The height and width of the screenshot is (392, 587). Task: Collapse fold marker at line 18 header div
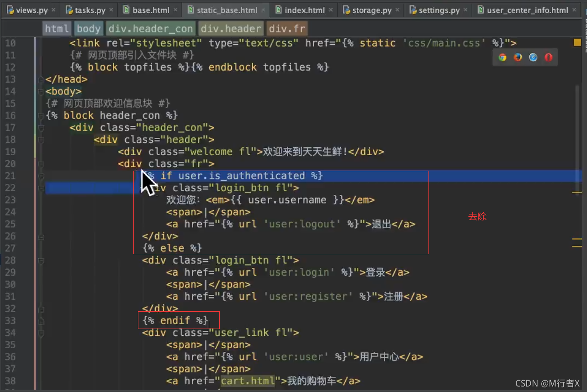[x=41, y=140]
